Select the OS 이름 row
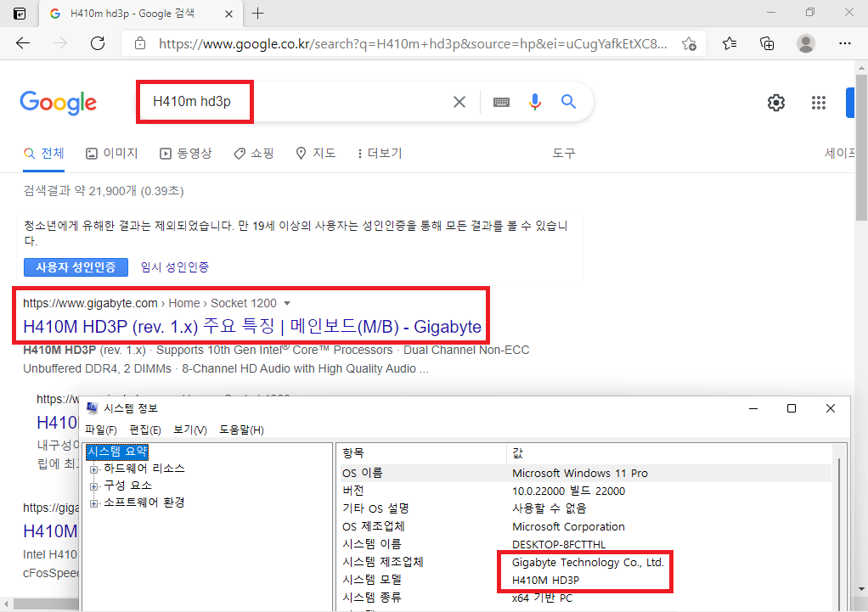This screenshot has width=868, height=612. coord(585,473)
